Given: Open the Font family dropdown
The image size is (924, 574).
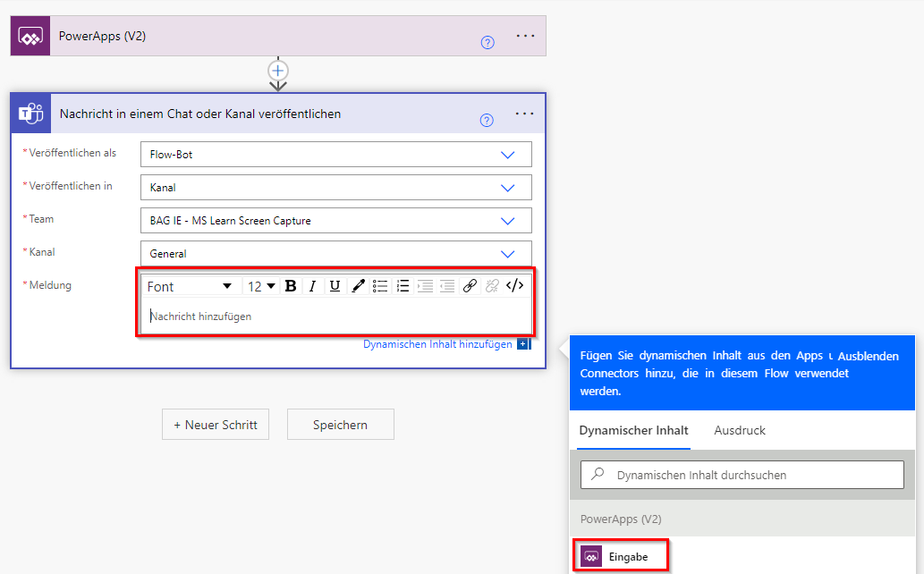Looking at the screenshot, I should click(191, 285).
